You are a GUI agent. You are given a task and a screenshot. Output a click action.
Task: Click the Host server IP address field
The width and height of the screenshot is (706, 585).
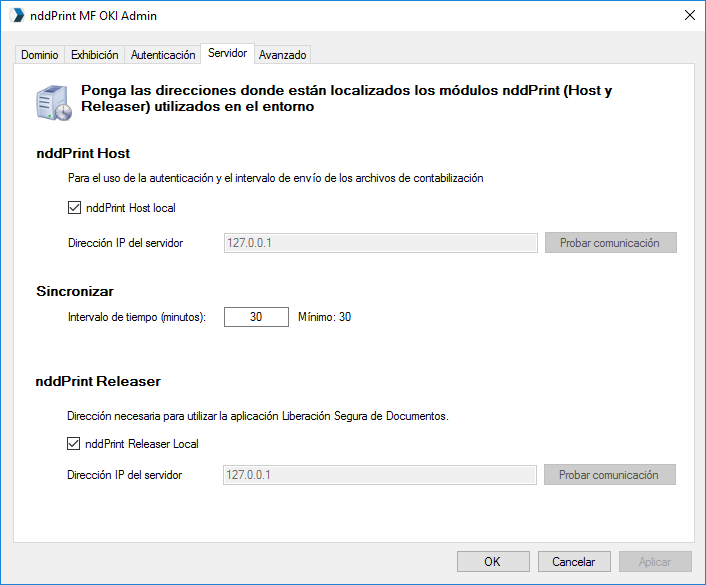pos(380,243)
